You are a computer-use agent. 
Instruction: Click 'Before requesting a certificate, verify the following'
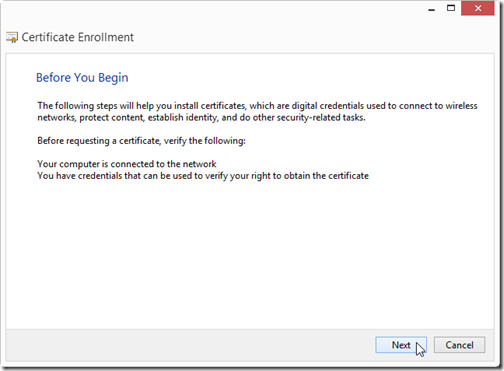[141, 141]
